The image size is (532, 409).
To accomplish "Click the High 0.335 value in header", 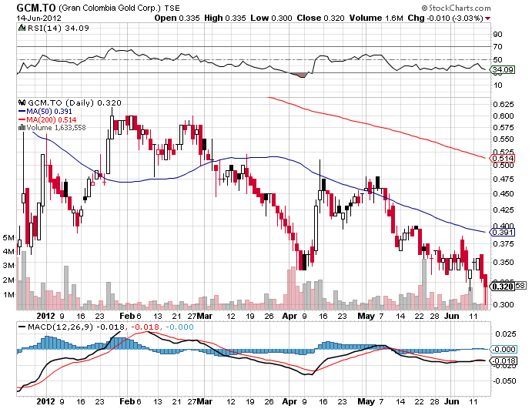I will point(225,18).
